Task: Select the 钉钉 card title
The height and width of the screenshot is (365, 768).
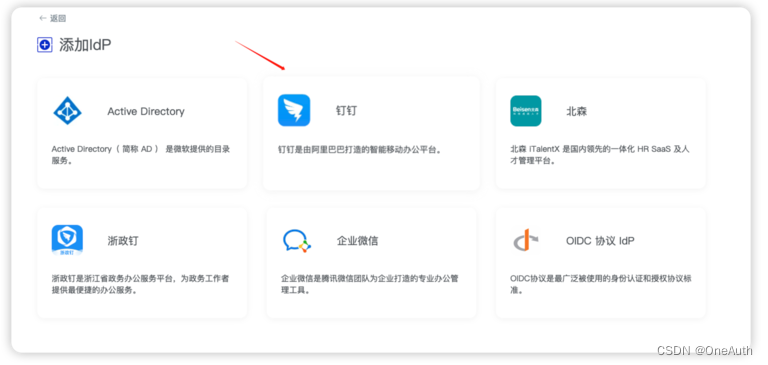Action: click(x=346, y=111)
